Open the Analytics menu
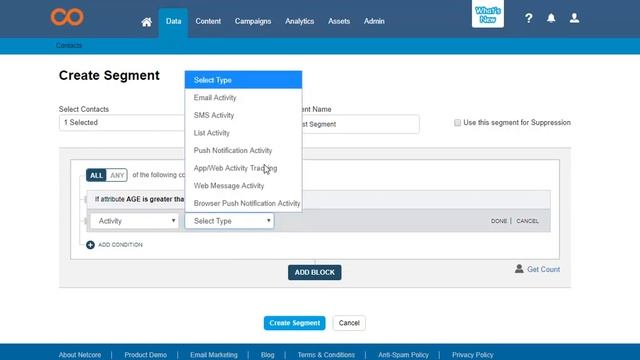This screenshot has width=640, height=360. 300,21
